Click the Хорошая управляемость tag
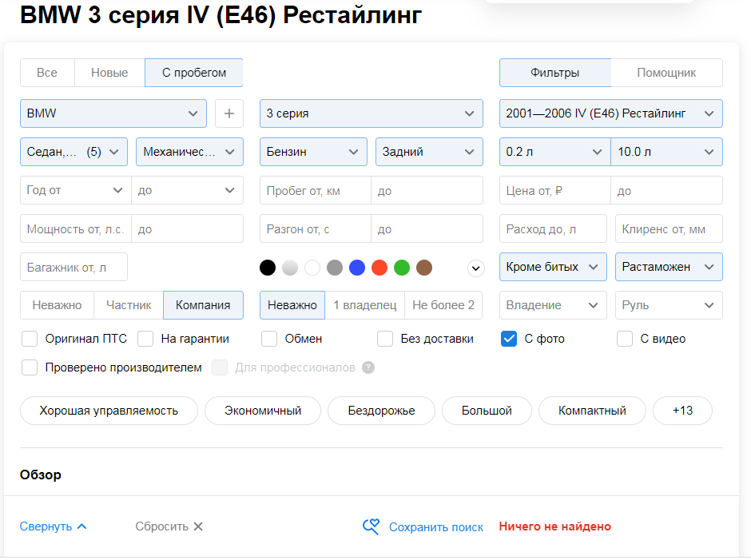Screen dimensions: 751x560 (109, 411)
